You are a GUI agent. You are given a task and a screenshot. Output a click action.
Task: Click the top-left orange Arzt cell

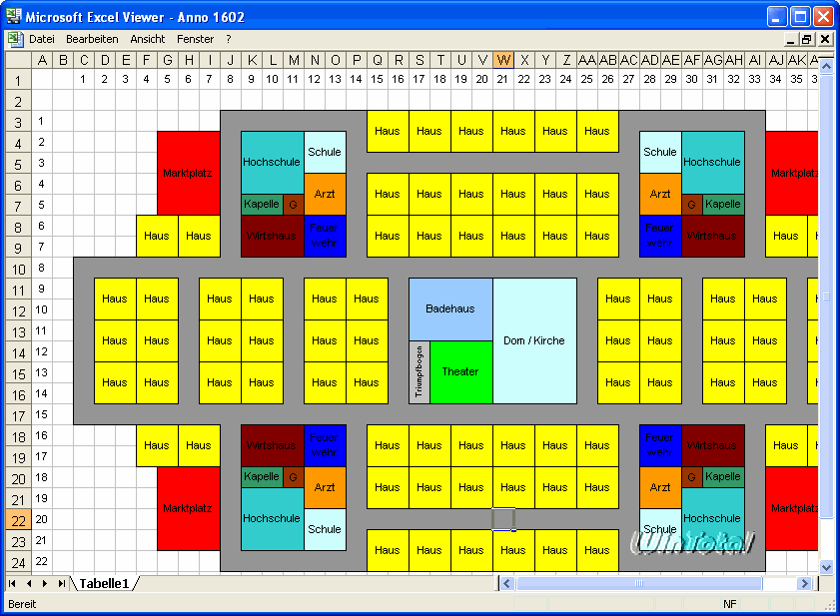pyautogui.click(x=325, y=194)
